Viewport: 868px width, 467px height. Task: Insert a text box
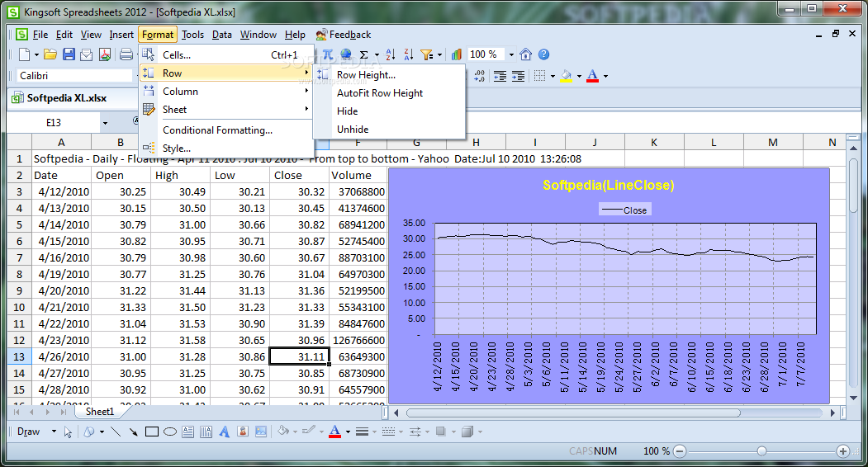[188, 432]
